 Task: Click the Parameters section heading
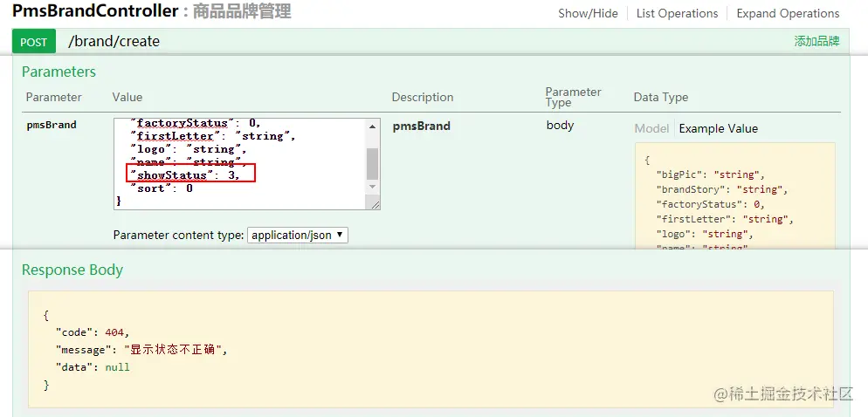[59, 72]
